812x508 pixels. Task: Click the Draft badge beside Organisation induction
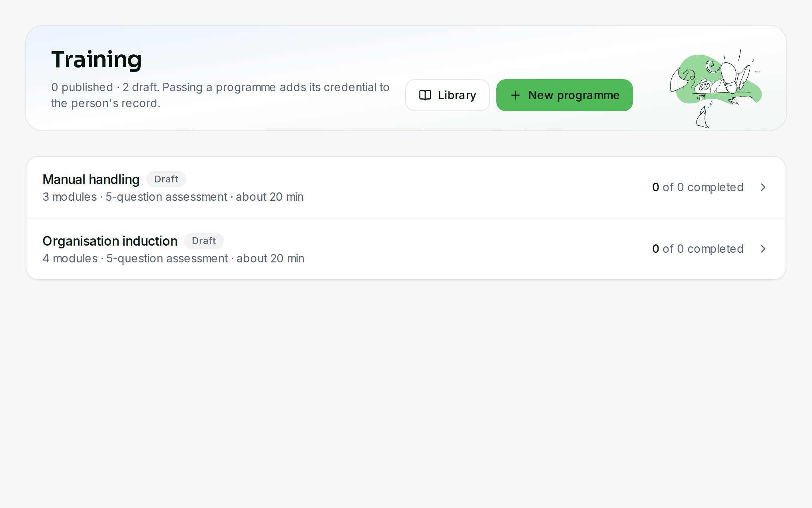coord(203,241)
